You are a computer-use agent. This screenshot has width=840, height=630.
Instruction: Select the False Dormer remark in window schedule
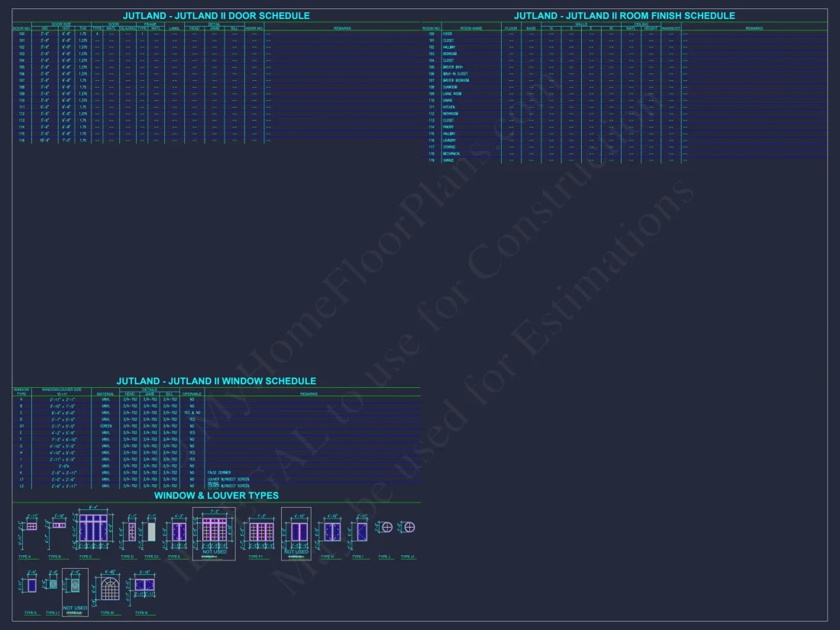(220, 473)
